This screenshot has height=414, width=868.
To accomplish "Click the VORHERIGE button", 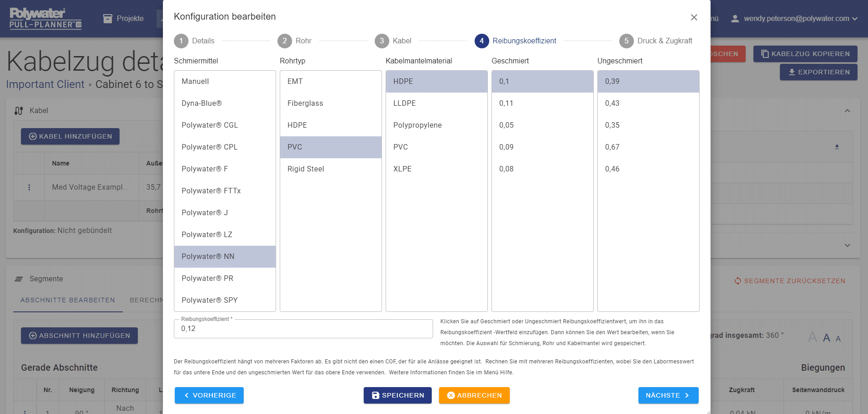I will [x=209, y=395].
